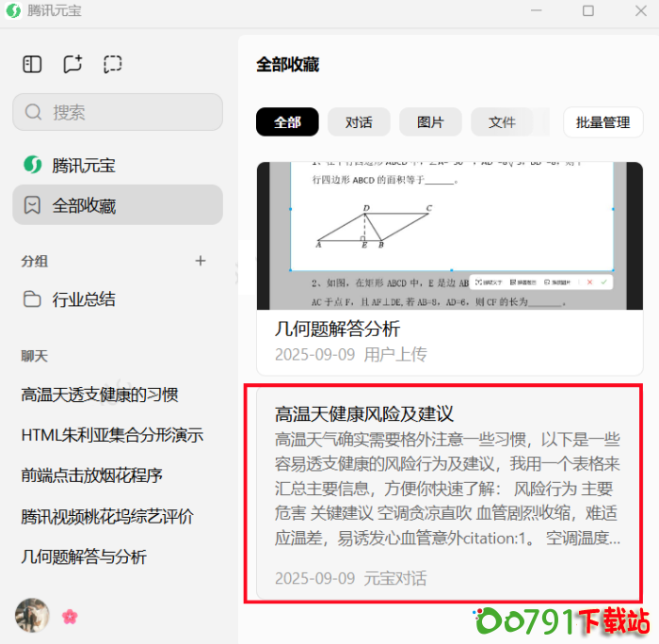This screenshot has width=659, height=644.
Task: Click the 腾讯元宝 title bar logo
Action: 13,10
